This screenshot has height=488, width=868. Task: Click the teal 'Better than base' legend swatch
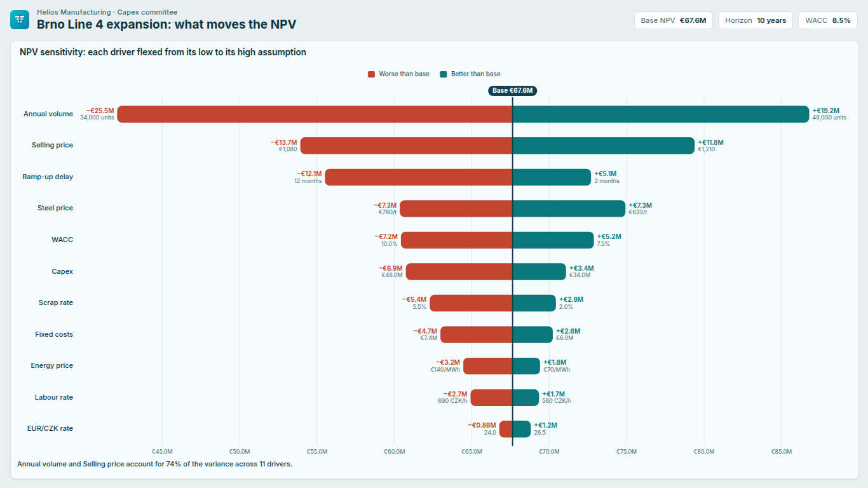(444, 74)
